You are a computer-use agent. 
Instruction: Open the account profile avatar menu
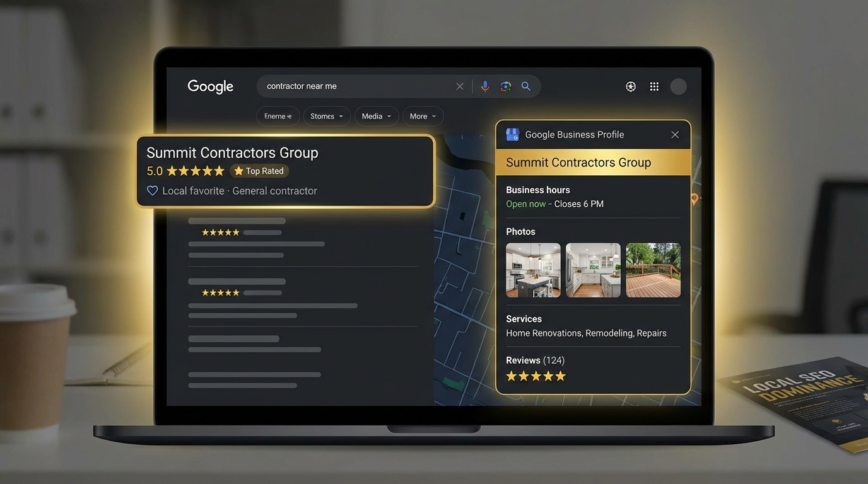(x=678, y=86)
